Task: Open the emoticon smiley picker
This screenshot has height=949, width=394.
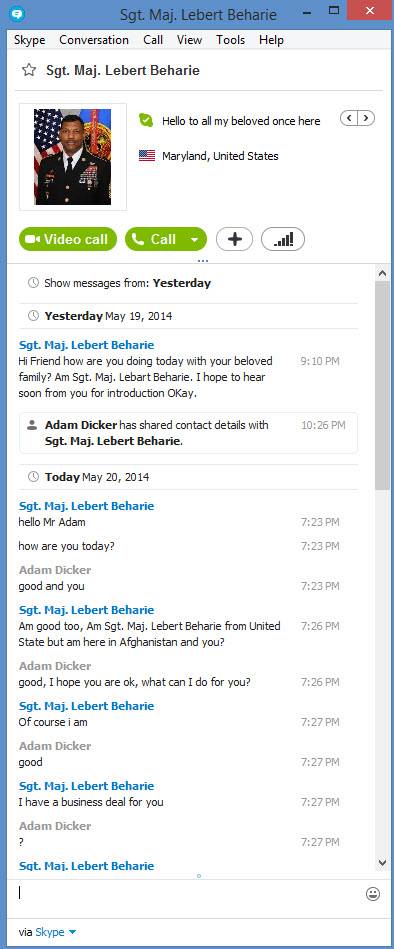Action: tap(373, 893)
